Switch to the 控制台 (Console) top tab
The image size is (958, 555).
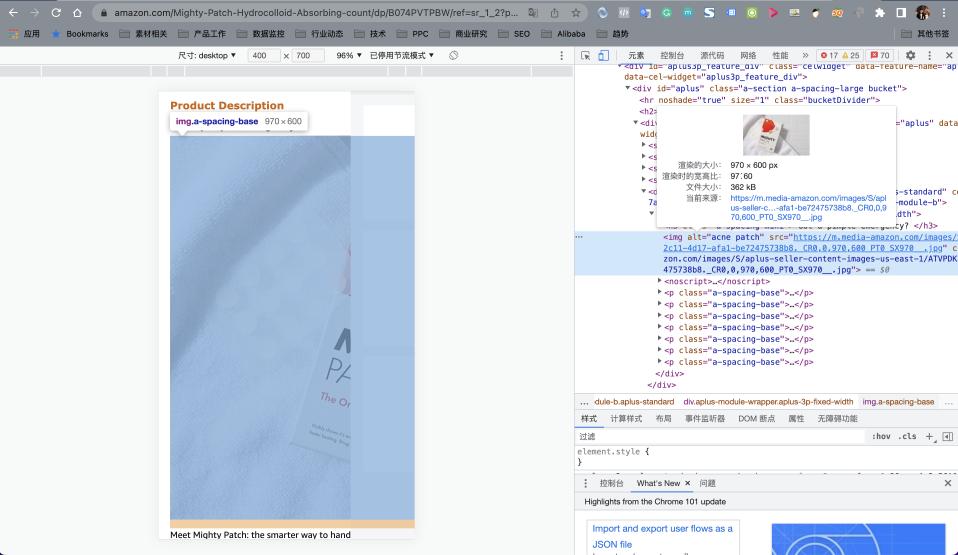tap(672, 55)
